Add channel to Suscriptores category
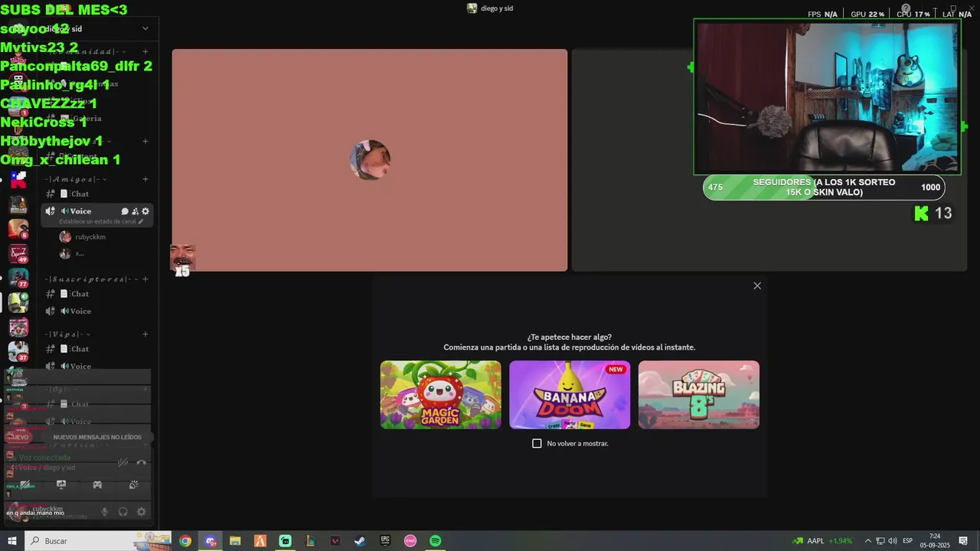The width and height of the screenshot is (980, 551). point(145,279)
